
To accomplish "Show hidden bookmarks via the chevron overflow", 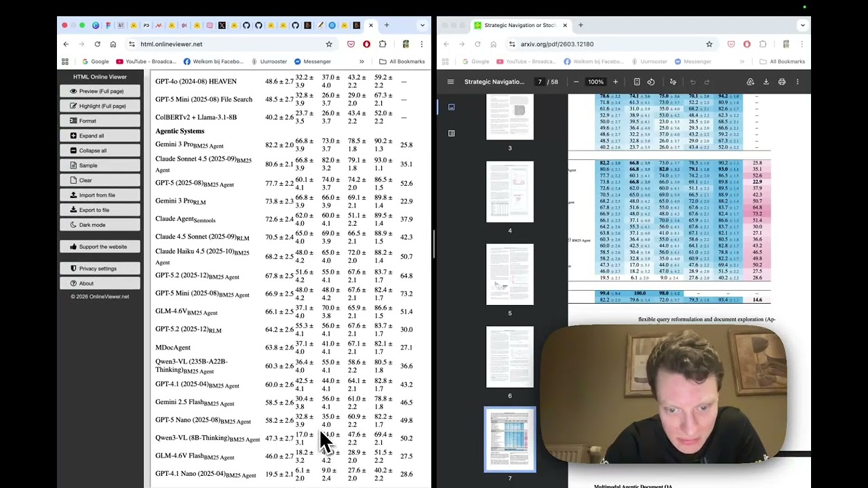I will [x=361, y=62].
